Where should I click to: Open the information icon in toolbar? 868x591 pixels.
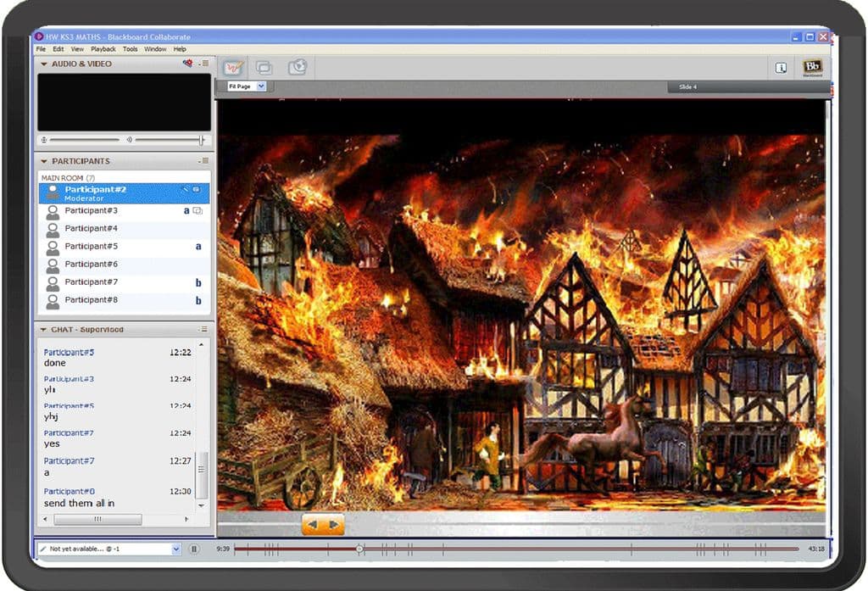point(781,68)
